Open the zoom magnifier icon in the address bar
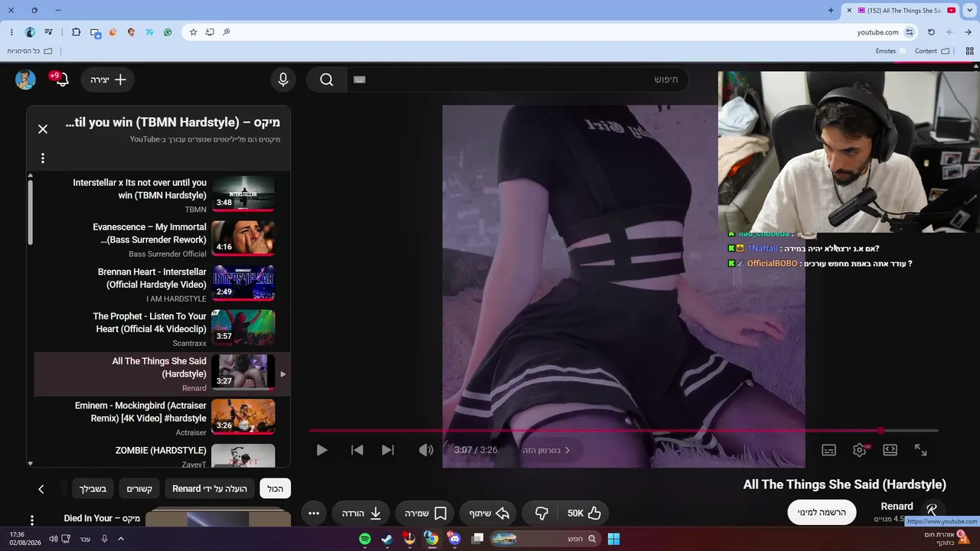 pyautogui.click(x=227, y=32)
